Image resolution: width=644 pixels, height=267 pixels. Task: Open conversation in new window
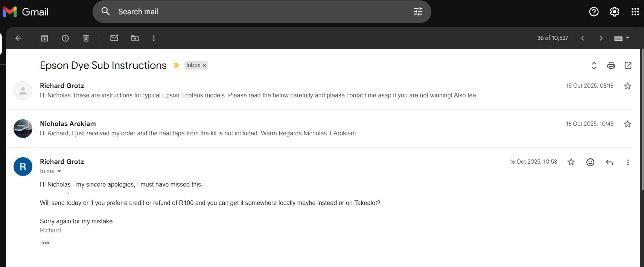point(628,65)
